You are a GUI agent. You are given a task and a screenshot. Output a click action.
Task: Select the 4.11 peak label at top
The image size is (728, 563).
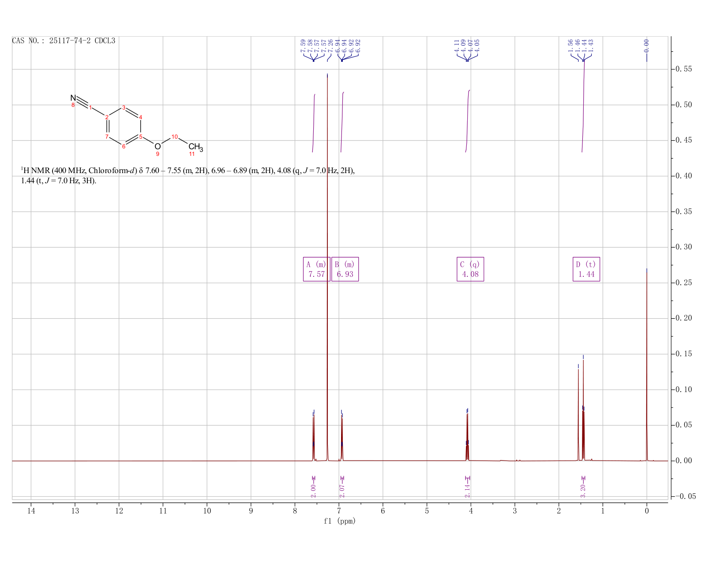pos(457,45)
